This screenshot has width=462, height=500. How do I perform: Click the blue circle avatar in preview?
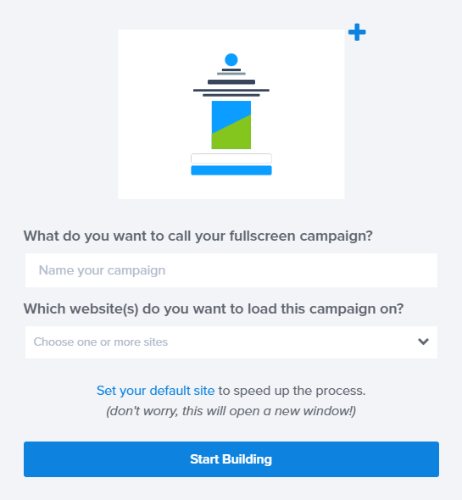[x=231, y=60]
